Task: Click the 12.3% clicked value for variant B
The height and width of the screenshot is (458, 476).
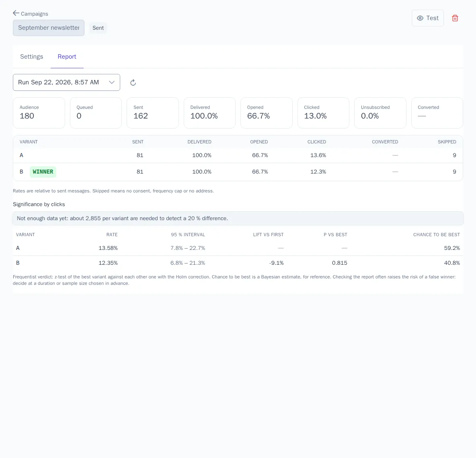Action: (x=318, y=172)
